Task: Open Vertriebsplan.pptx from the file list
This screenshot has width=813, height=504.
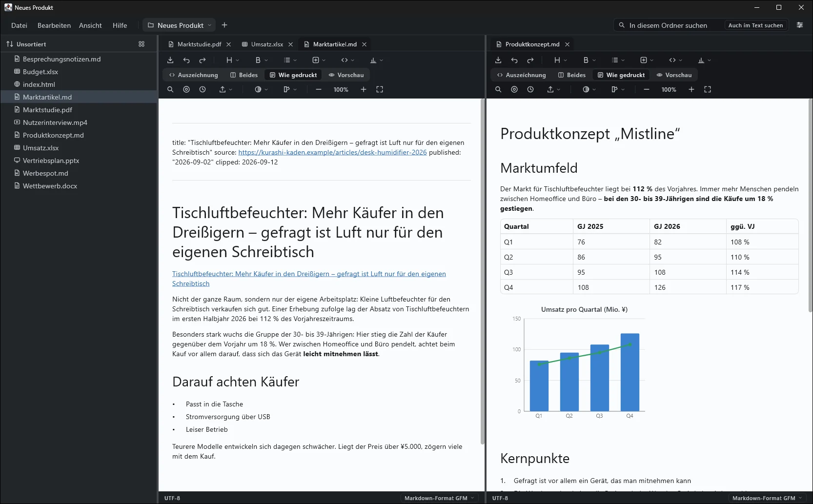Action: click(x=79, y=161)
